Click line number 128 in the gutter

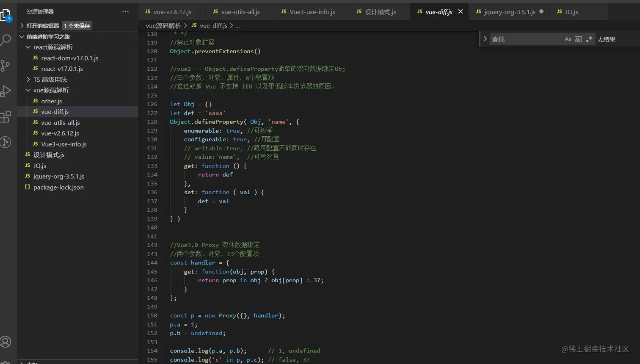click(152, 122)
